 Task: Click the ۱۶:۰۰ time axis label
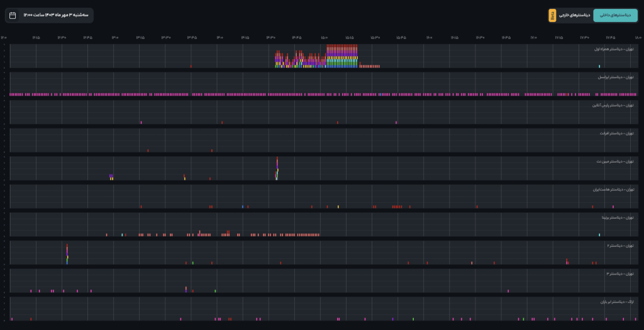click(429, 37)
